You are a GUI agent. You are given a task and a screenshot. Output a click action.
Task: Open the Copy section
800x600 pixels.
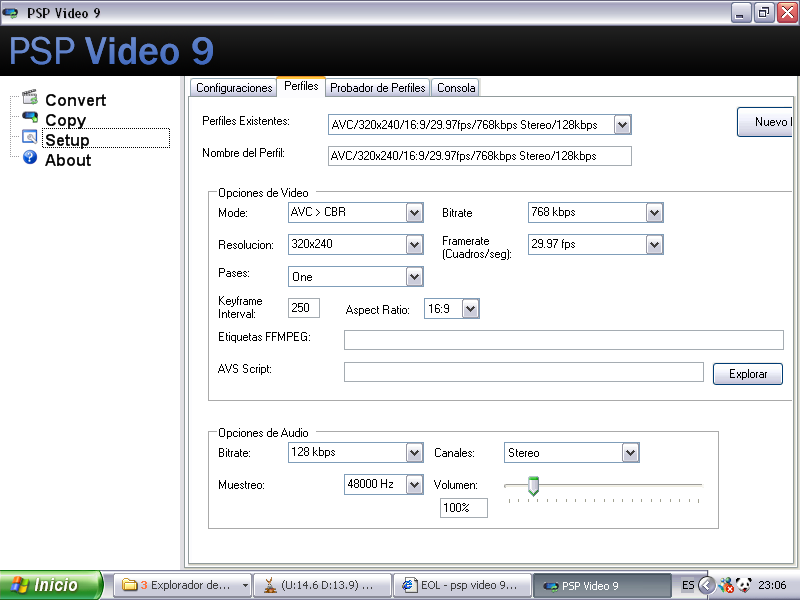[65, 120]
